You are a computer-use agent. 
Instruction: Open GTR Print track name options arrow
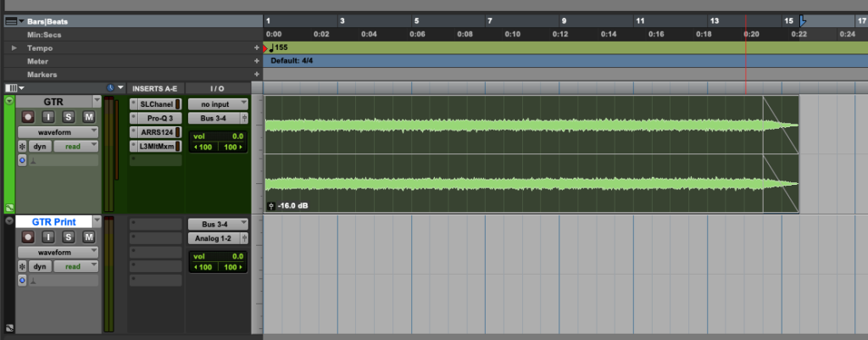[x=97, y=221]
